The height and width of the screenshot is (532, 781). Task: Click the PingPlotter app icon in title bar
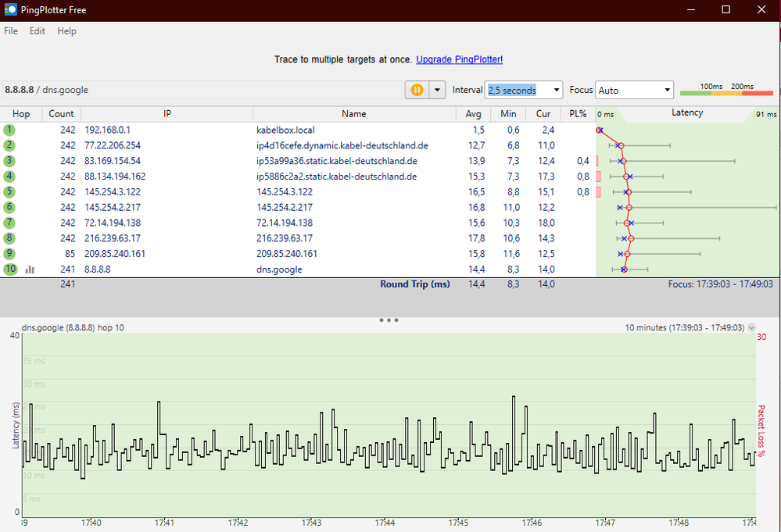pos(11,10)
